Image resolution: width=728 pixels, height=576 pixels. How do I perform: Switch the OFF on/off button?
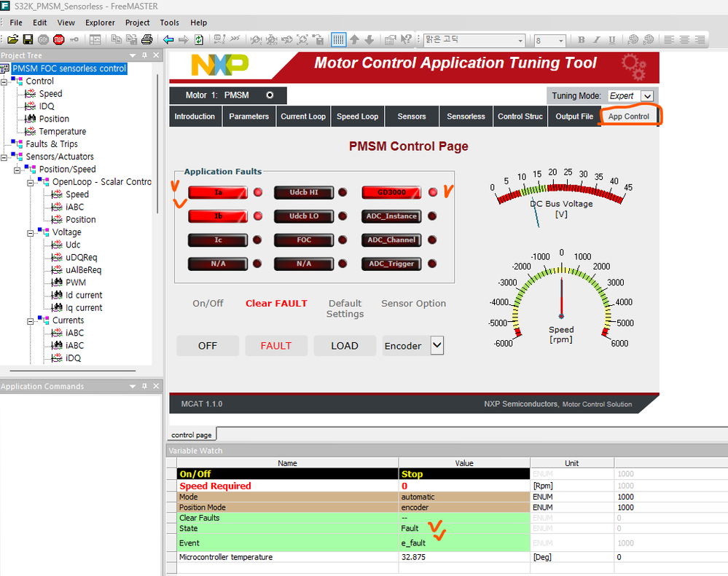tap(208, 346)
